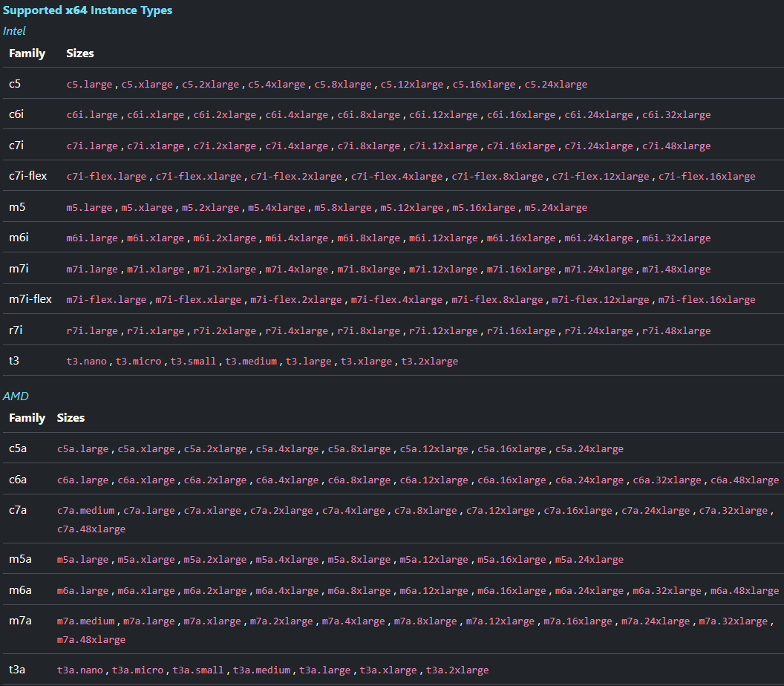Image resolution: width=784 pixels, height=686 pixels.
Task: Click m5.xlarge in the m5 row
Action: coord(147,207)
